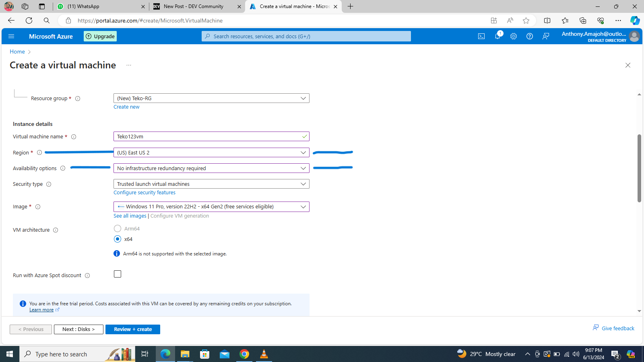The width and height of the screenshot is (644, 362).
Task: Open the Windows Start menu
Action: [10, 354]
